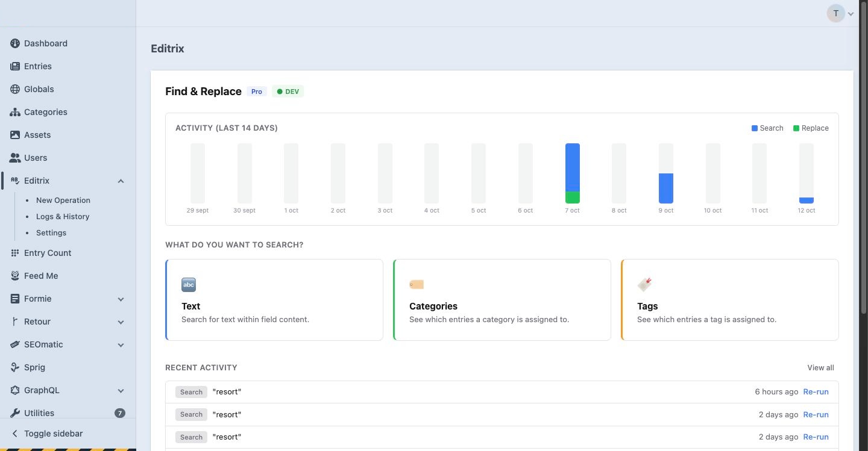Screen dimensions: 868x451
Task: Expand the Retour submenu
Action: pyautogui.click(x=121, y=322)
